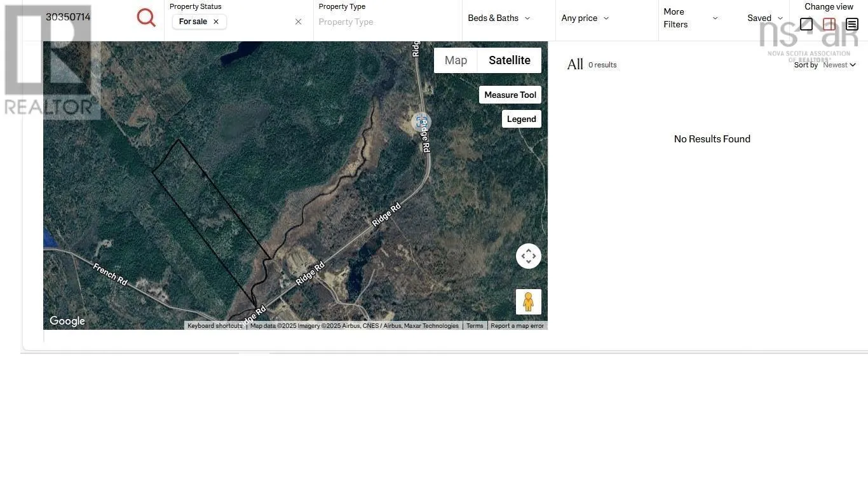Activate the Measure Tool button
Screen dimensions: 868x488
pos(510,95)
